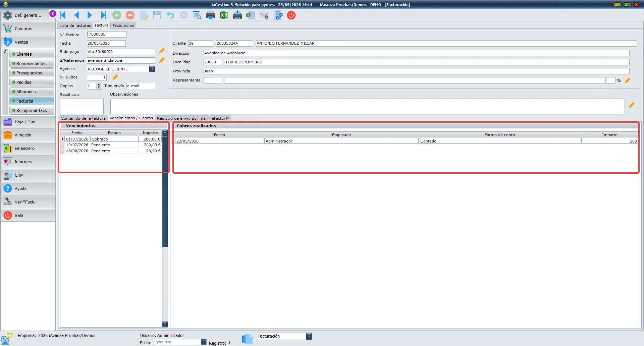Open the Agencia dropdown arrow
Screen dimensions: 644x346
[152, 69]
